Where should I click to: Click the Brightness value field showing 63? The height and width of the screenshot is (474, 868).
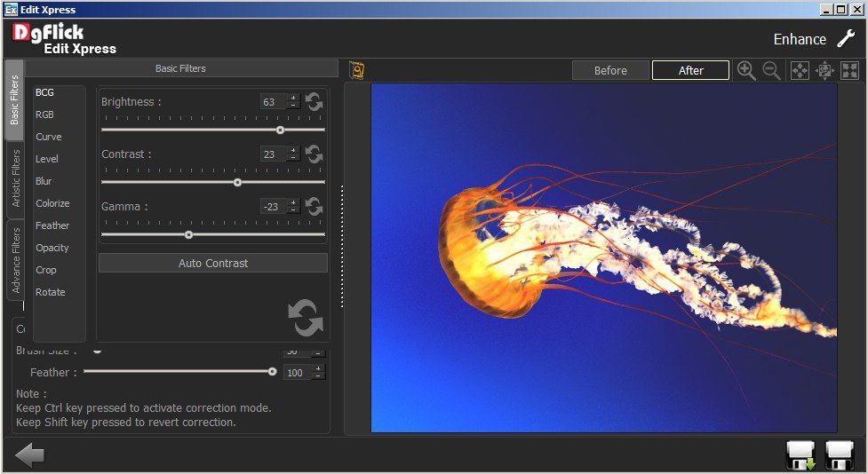pyautogui.click(x=274, y=102)
